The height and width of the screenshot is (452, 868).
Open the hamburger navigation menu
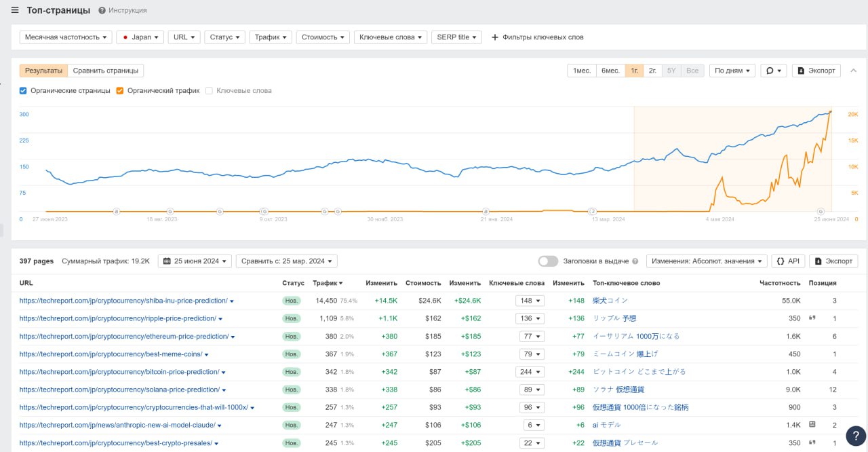(x=15, y=10)
